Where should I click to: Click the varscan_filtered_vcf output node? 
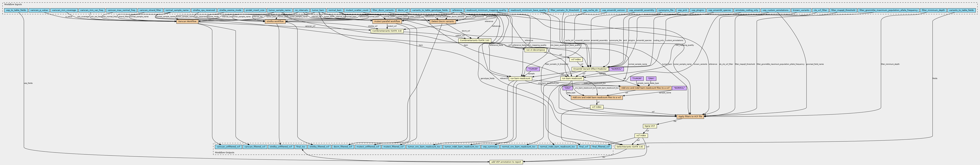255,147
